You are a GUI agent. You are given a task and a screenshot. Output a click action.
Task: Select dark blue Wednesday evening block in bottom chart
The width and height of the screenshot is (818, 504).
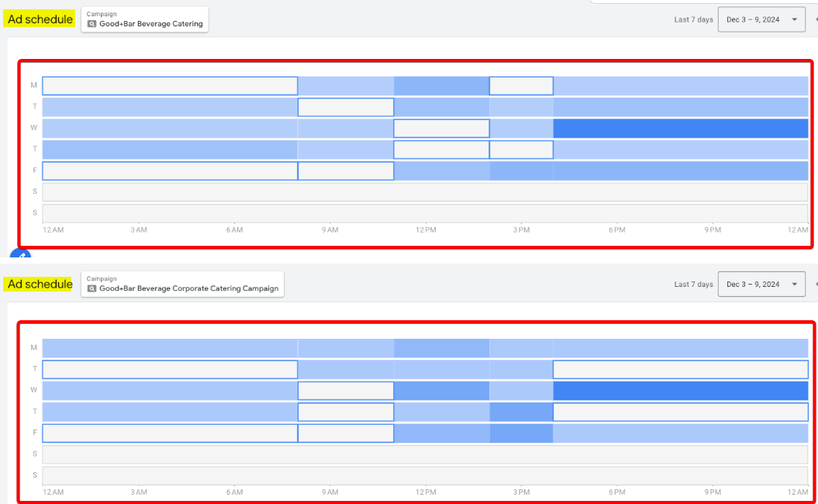click(x=680, y=390)
